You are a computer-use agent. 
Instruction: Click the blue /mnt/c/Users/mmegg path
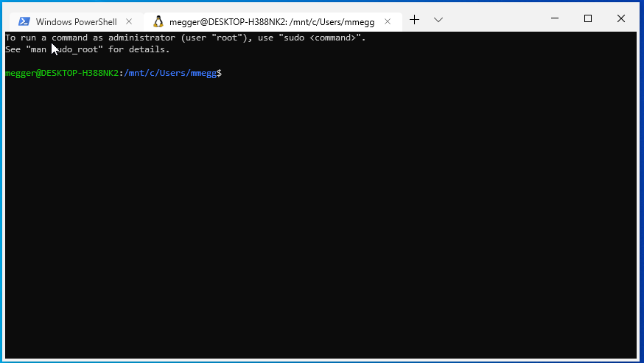169,74
